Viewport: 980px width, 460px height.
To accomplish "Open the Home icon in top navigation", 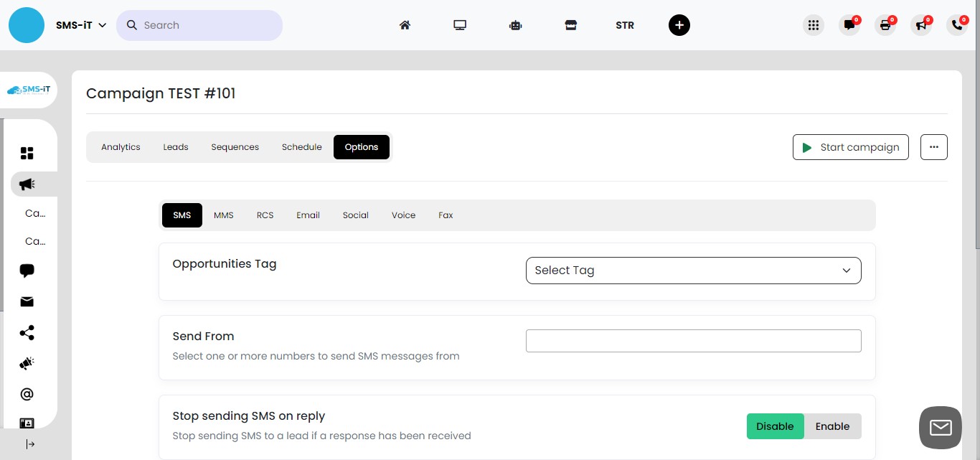I will click(x=405, y=24).
